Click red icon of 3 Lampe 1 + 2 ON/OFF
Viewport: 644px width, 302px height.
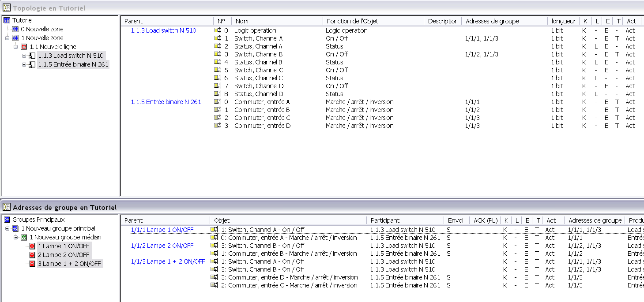32,264
